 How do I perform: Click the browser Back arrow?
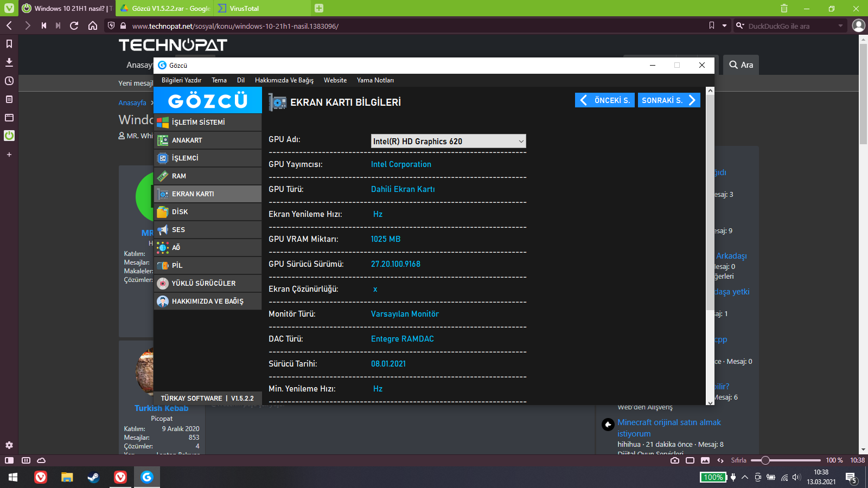point(9,25)
